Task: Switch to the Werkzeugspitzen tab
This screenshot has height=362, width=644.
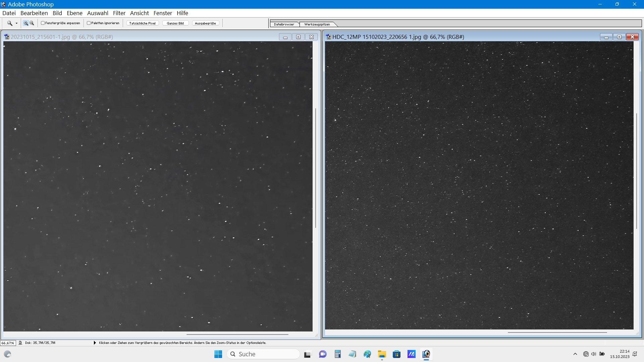Action: click(317, 24)
